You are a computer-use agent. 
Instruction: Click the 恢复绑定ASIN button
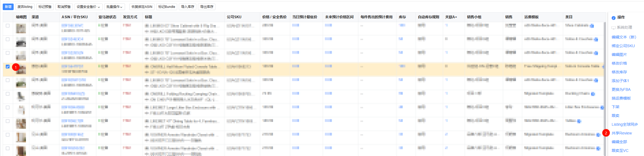click(x=142, y=7)
